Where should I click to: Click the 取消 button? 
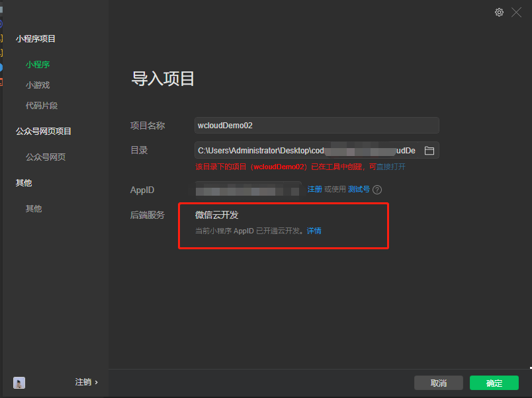[x=438, y=383]
